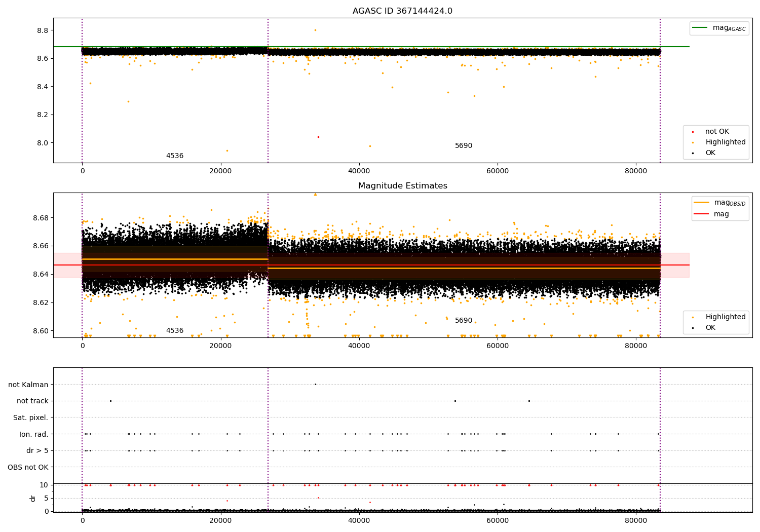Click the '8.4' y-axis tick label
The width and height of the screenshot is (760, 532).
tap(43, 87)
